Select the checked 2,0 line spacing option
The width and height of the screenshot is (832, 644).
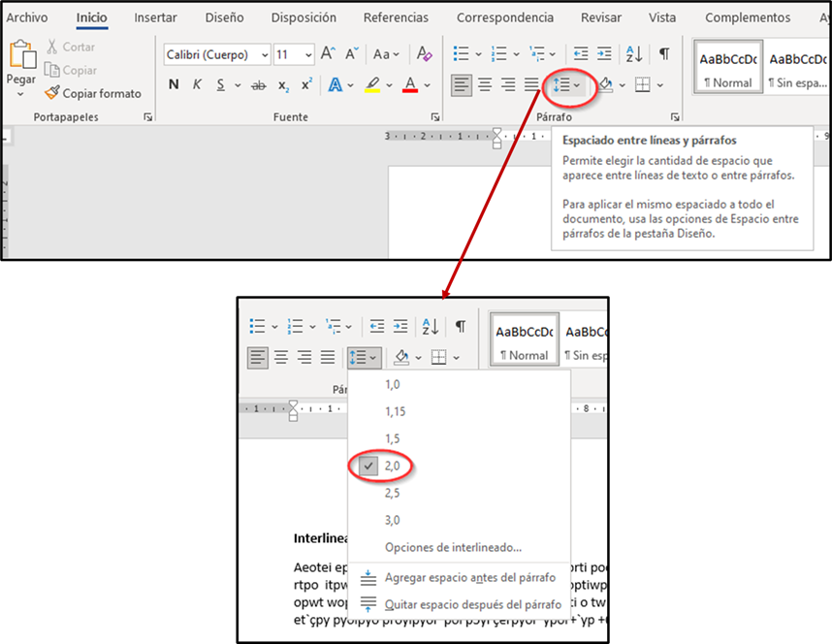(x=392, y=466)
